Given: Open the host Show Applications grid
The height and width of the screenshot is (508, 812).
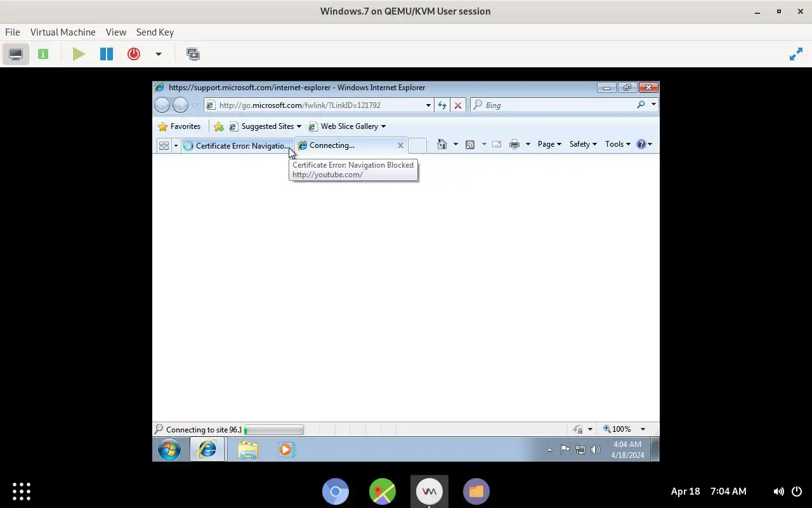Looking at the screenshot, I should click(x=22, y=491).
